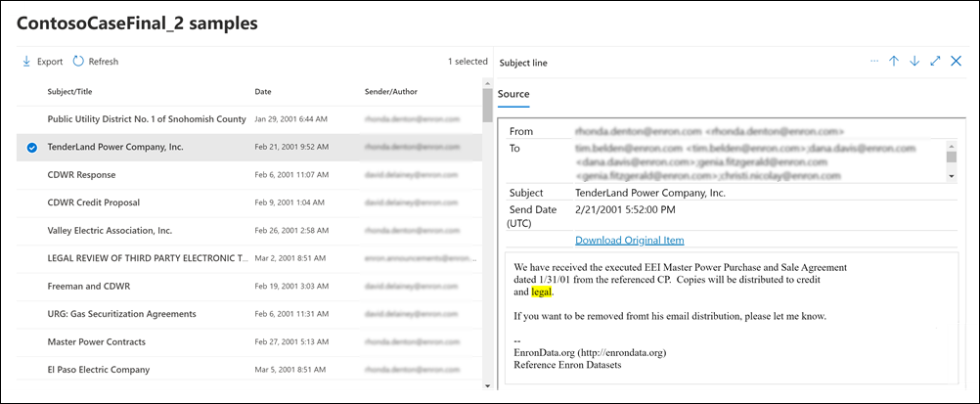The width and height of the screenshot is (980, 404).
Task: Sort by Sender/Author column header
Action: tap(390, 91)
